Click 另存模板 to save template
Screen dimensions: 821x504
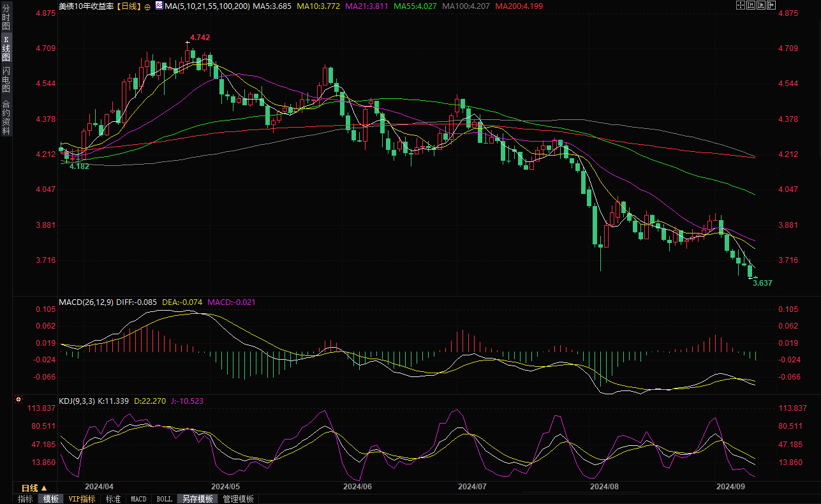197,499
